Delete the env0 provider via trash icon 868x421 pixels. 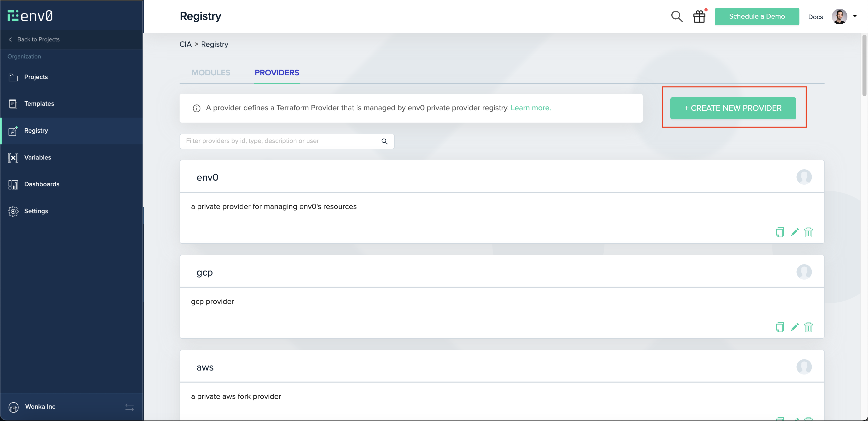point(808,232)
